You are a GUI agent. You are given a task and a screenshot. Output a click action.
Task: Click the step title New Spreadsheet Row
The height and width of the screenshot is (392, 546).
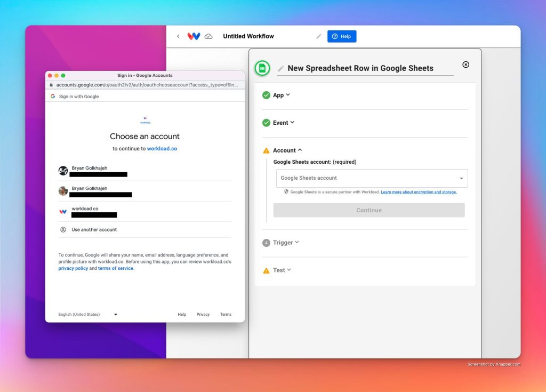click(360, 68)
